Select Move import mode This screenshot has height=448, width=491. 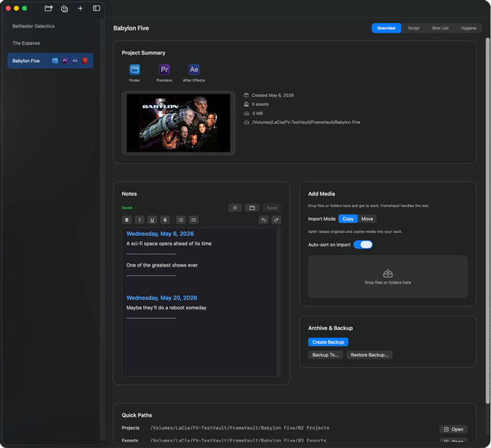coord(367,219)
